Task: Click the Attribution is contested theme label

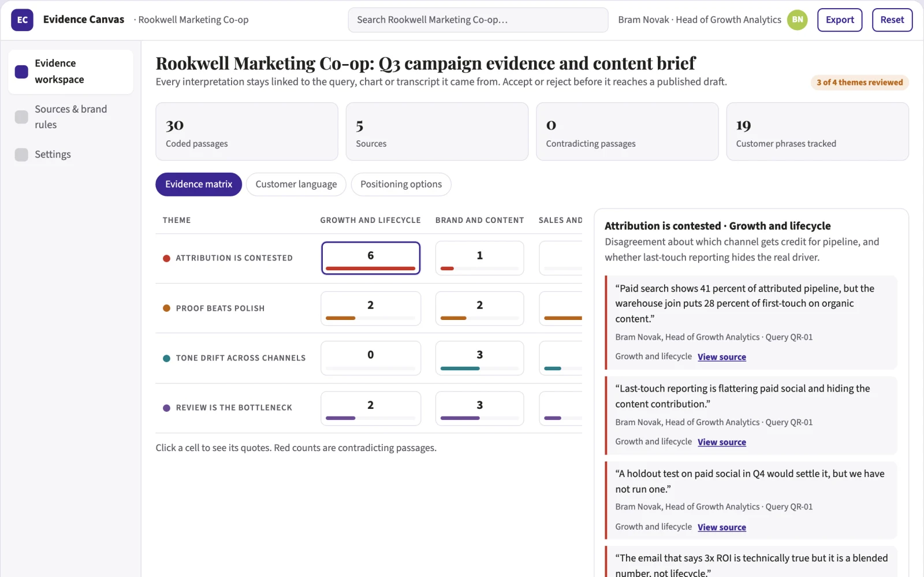Action: point(234,258)
